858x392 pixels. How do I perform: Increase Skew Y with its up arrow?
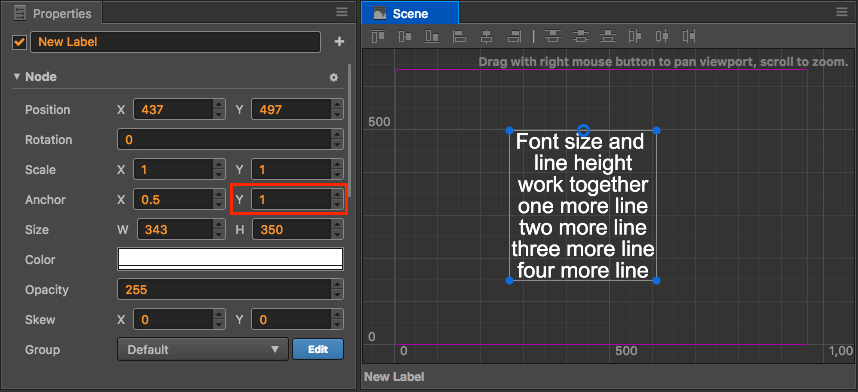pyautogui.click(x=337, y=314)
